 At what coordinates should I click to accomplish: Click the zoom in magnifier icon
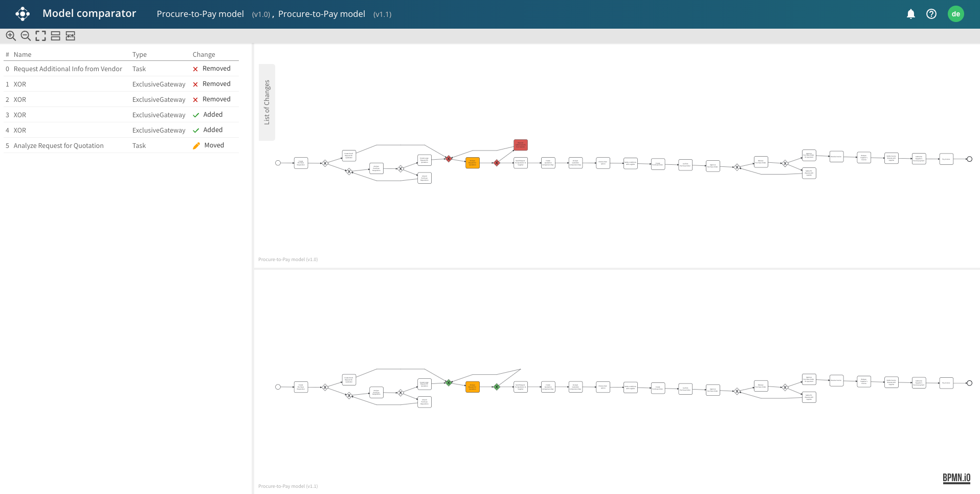(11, 36)
